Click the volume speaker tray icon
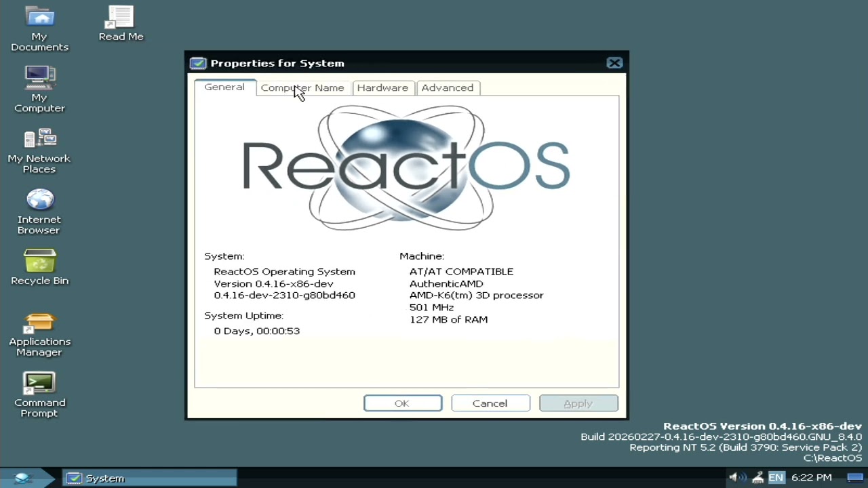 [737, 478]
